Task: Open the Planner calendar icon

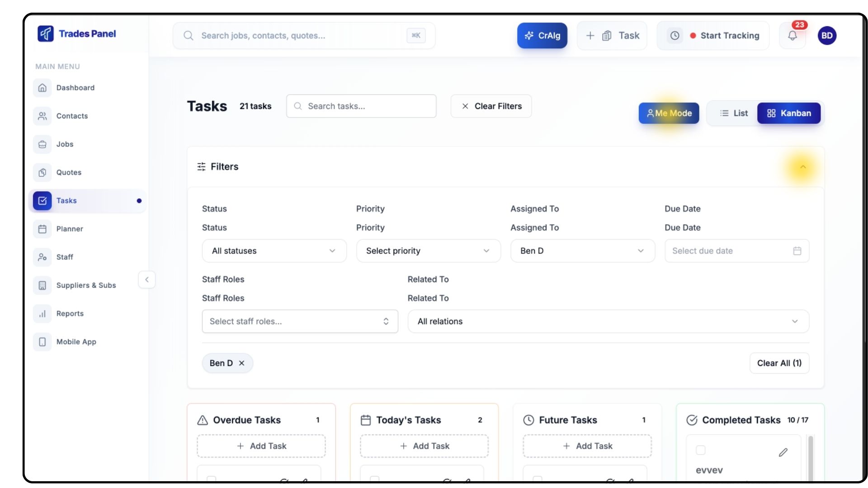Action: (x=42, y=229)
